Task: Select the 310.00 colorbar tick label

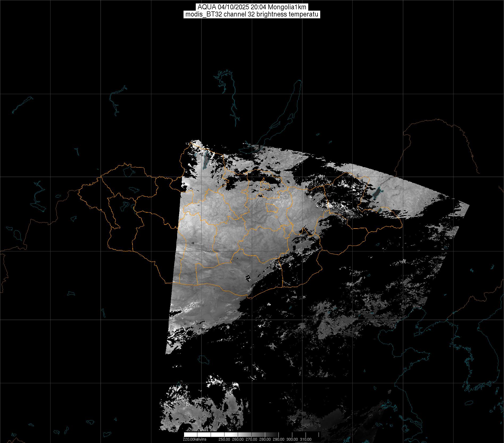Action: point(306,439)
